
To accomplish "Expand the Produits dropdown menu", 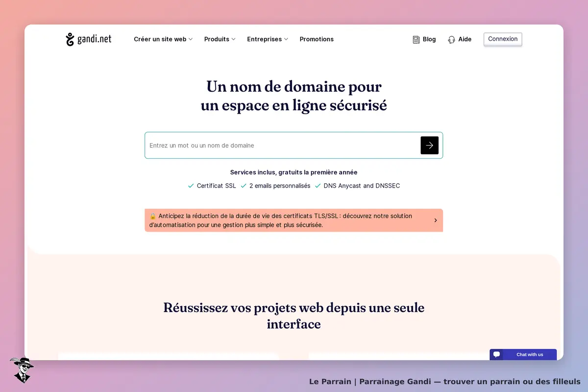I will (x=220, y=39).
